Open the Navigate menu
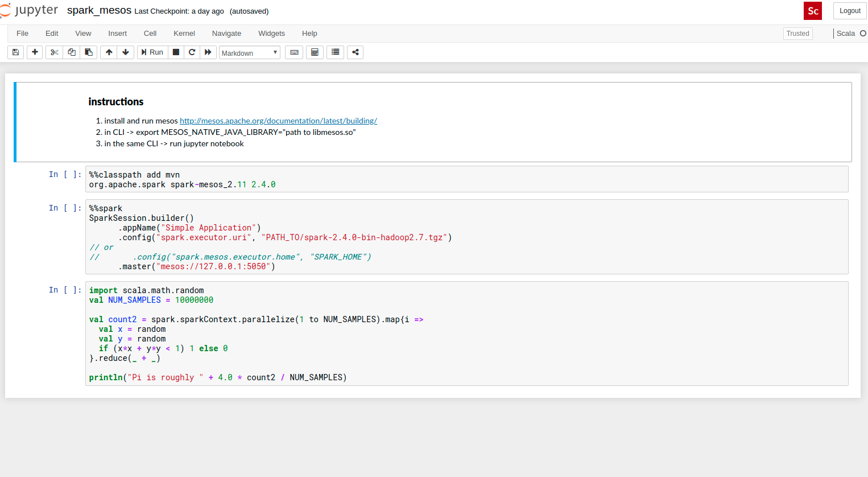The width and height of the screenshot is (868, 477). click(x=226, y=33)
